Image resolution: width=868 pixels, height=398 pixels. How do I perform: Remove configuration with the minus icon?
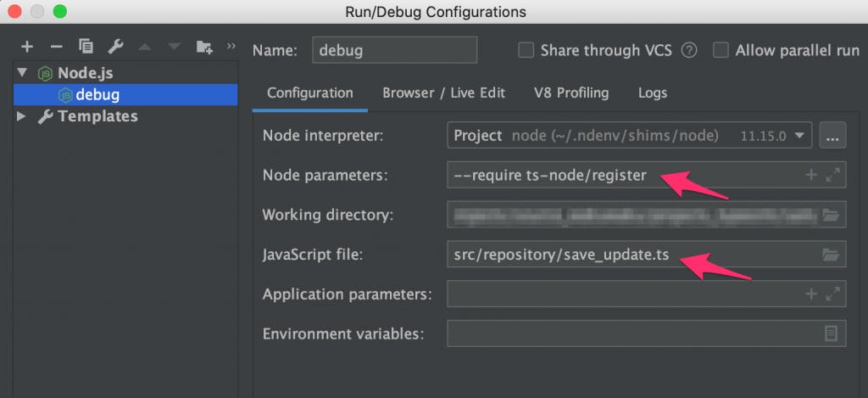[56, 47]
